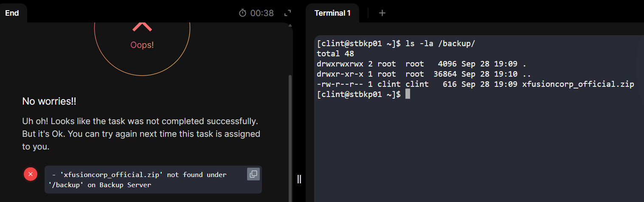Focus the terminal at the cursor prompt

pyautogui.click(x=408, y=94)
